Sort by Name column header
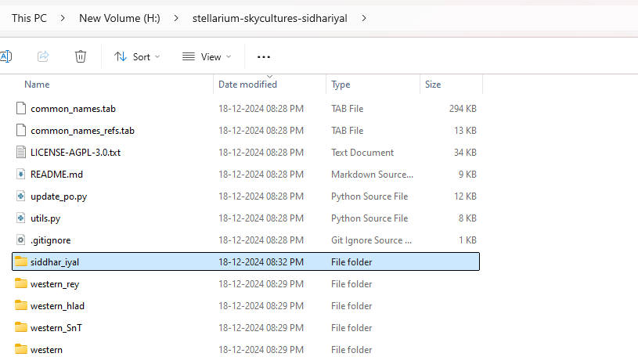The image size is (638, 364). tap(37, 85)
